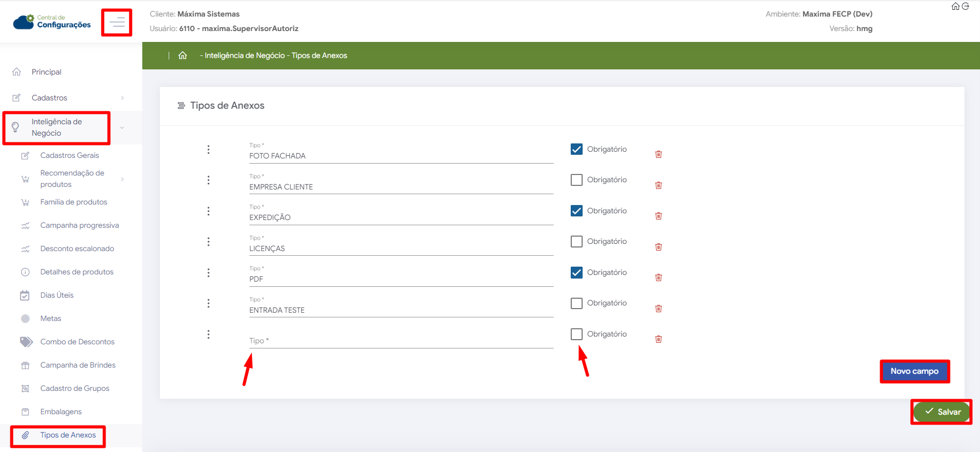Check Obrigatório on the empty new row

(x=576, y=334)
